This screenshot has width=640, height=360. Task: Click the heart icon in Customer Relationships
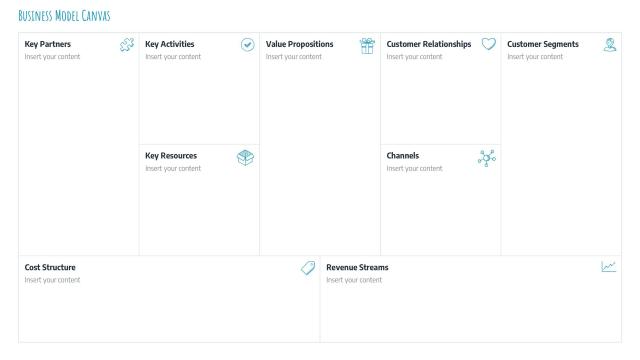489,44
